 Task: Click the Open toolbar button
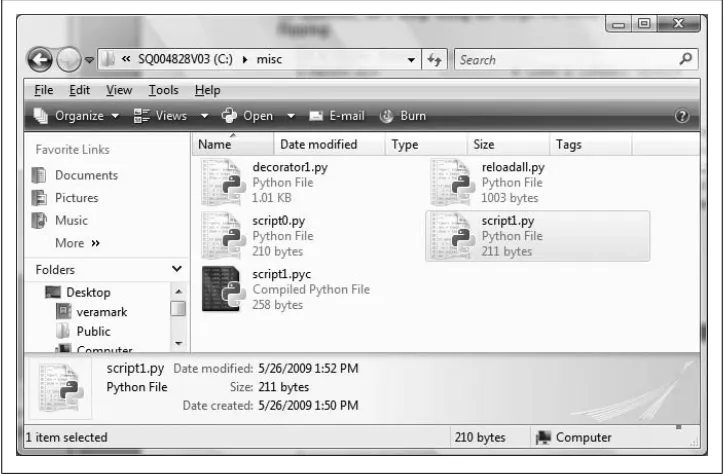(247, 116)
